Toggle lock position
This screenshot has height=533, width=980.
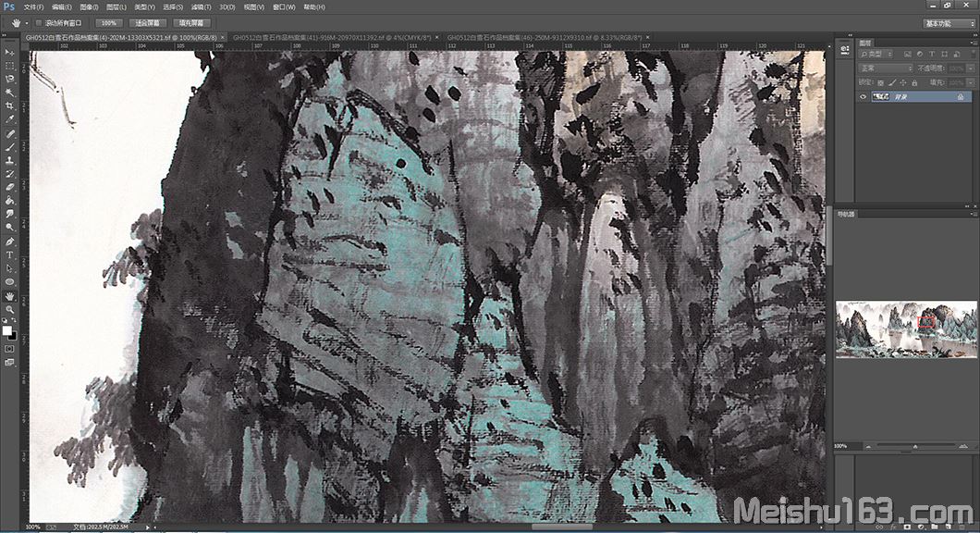click(x=903, y=82)
